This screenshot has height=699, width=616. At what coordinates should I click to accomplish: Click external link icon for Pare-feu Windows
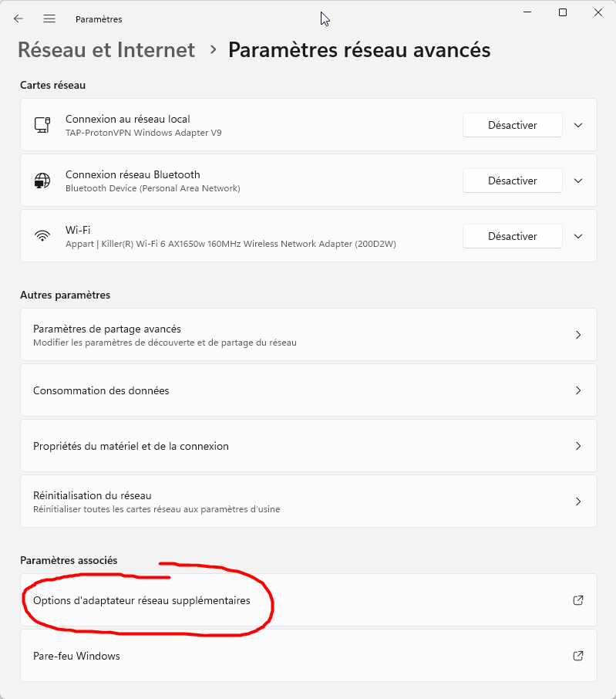point(578,656)
